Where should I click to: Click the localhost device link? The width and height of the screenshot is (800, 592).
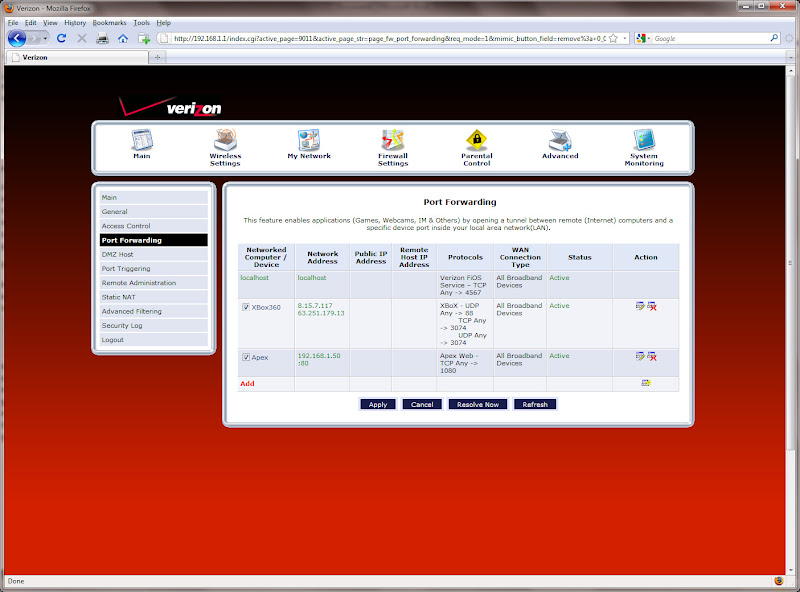click(255, 278)
